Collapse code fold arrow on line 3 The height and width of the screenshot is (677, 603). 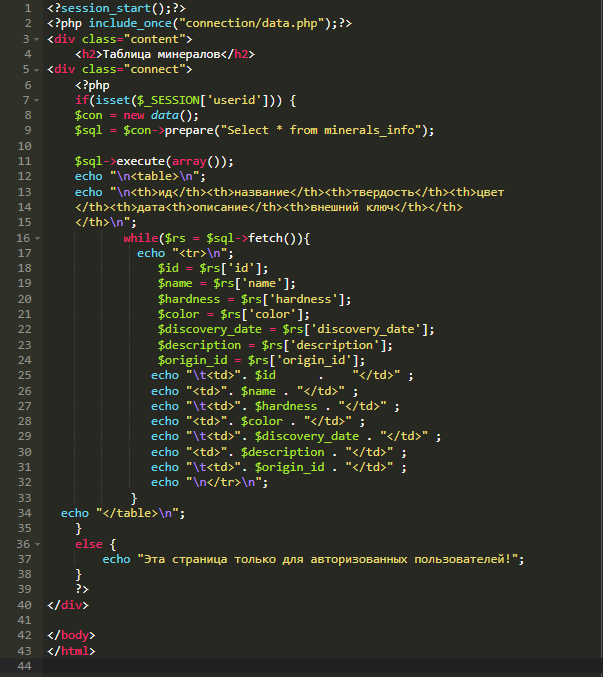(37, 39)
